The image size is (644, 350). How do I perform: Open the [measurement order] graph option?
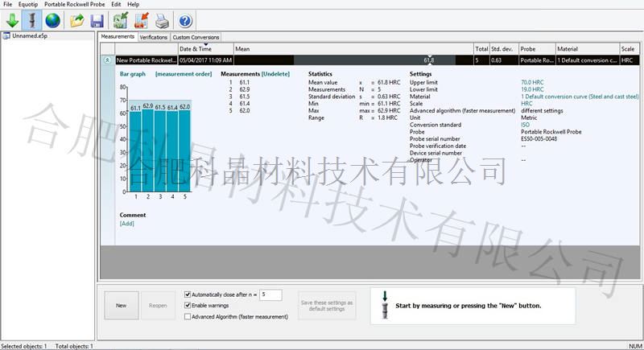184,74
